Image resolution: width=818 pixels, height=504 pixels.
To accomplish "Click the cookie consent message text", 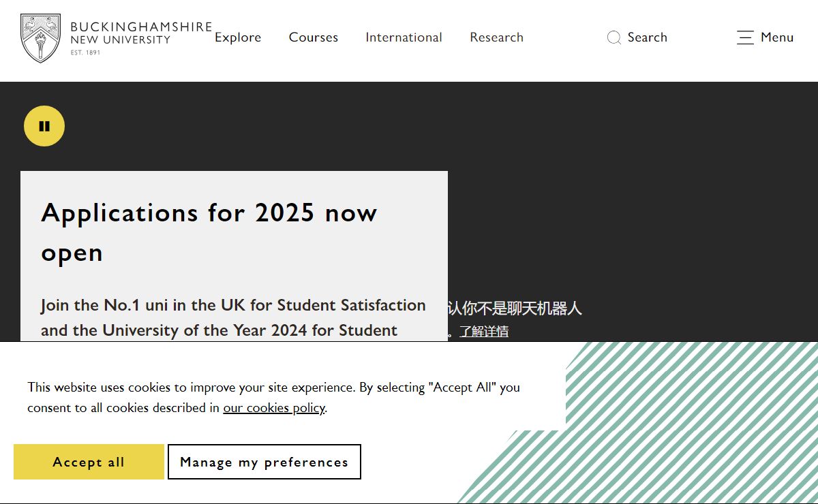I will pos(273,398).
